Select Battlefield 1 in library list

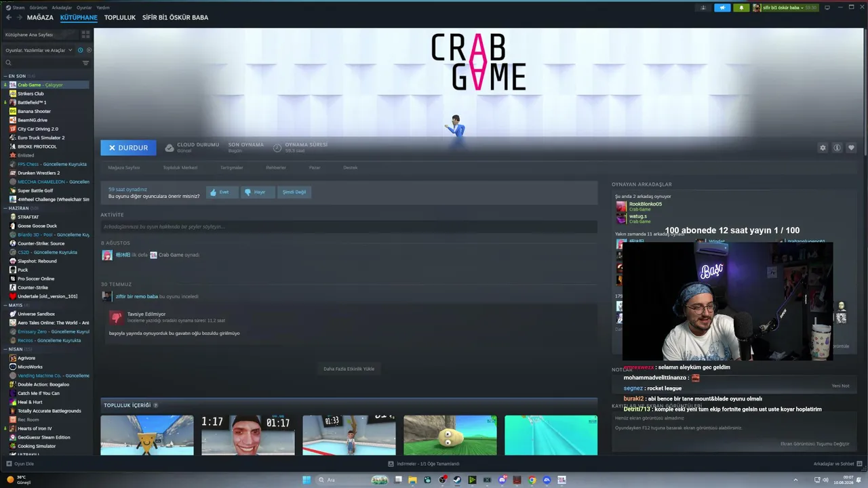(47, 102)
